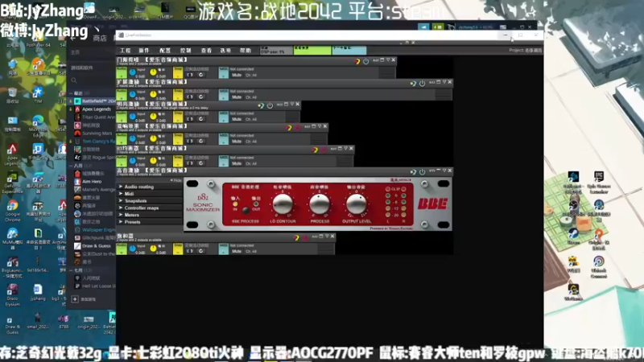The height and width of the screenshot is (362, 644).
Task: Open the triangle menu on 明亮激励 header
Action: tap(292, 105)
